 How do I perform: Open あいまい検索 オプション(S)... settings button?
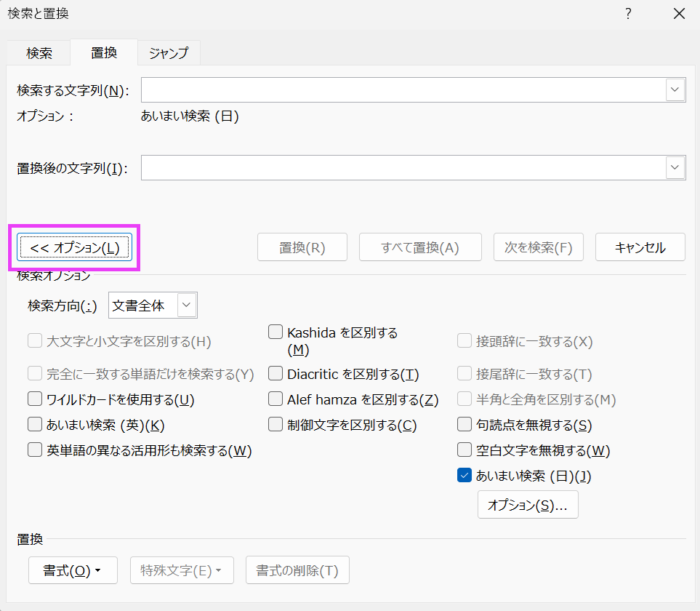coord(528,505)
